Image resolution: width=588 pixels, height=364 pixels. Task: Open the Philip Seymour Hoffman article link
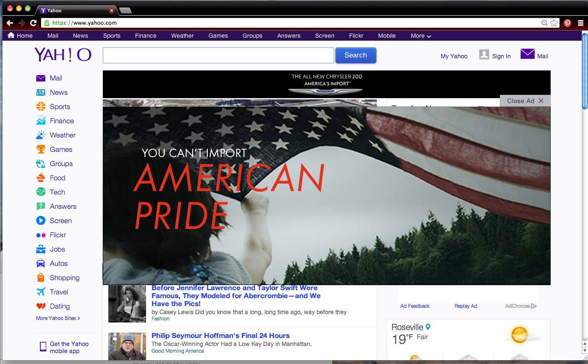click(220, 335)
